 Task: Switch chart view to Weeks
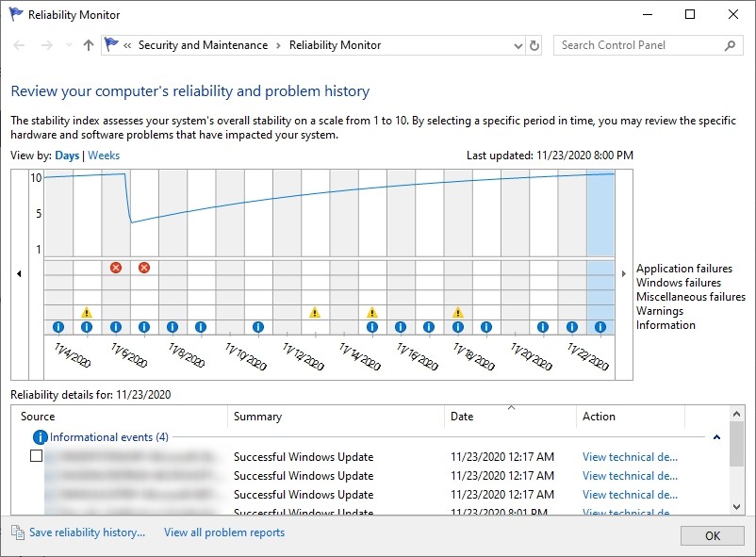[x=104, y=156]
